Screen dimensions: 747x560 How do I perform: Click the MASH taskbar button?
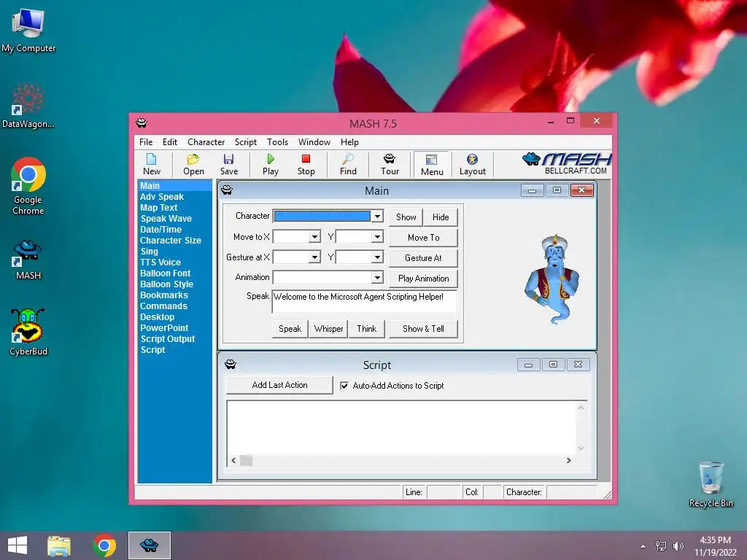[149, 545]
